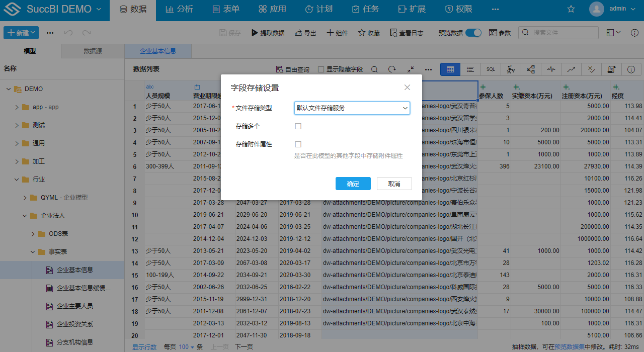Open the 导出 export function

(x=305, y=32)
